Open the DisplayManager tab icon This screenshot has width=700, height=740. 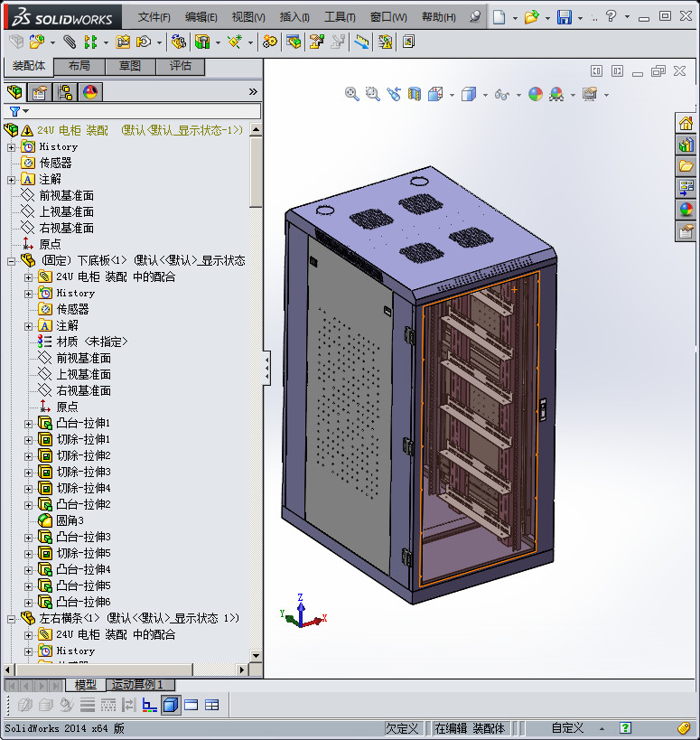pos(90,92)
